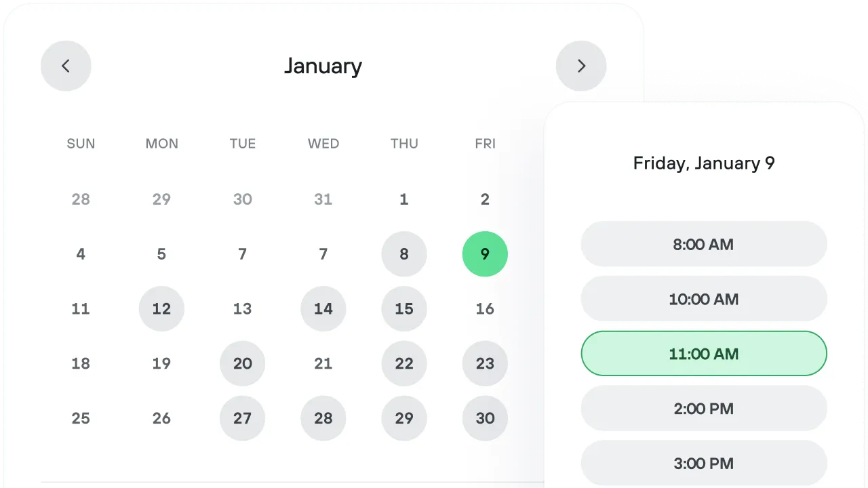868x488 pixels.
Task: Select January 27 on the calendar
Action: point(242,418)
